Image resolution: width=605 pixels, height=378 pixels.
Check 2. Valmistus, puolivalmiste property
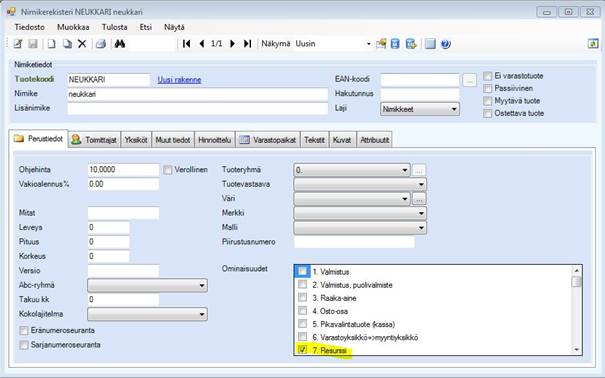point(302,285)
